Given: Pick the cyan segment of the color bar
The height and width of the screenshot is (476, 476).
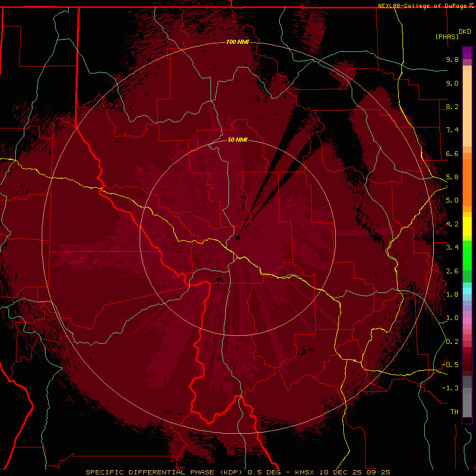Looking at the screenshot, I should click(x=467, y=291).
